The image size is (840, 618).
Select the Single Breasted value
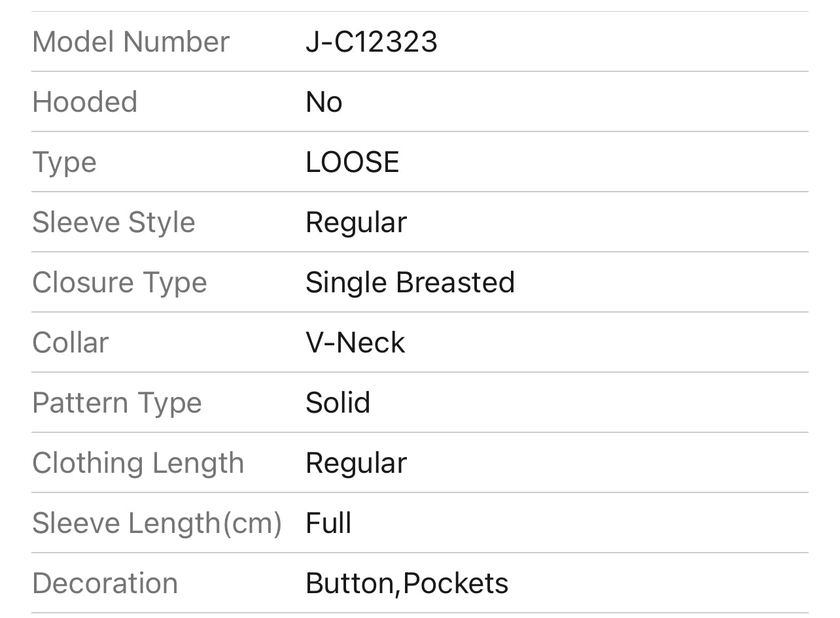coord(410,283)
